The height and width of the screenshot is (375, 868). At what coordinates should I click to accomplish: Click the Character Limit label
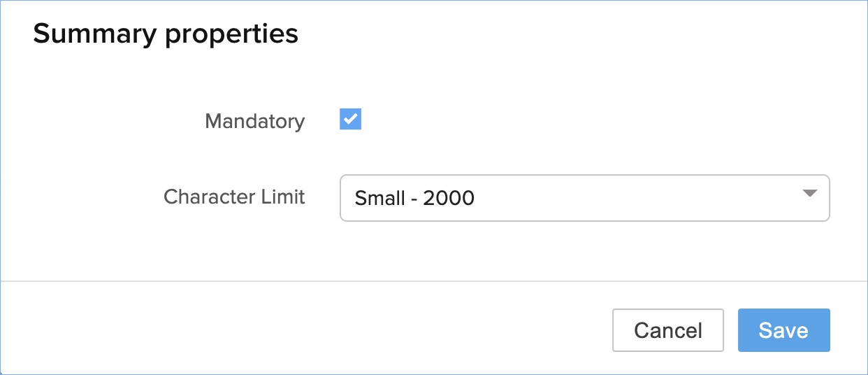pos(234,197)
